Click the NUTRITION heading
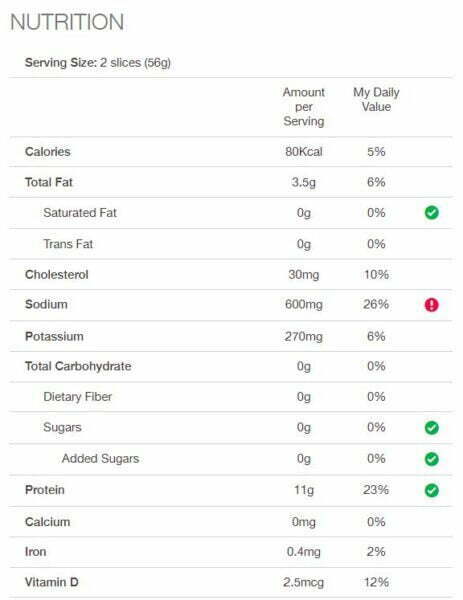The image size is (463, 600). click(67, 22)
